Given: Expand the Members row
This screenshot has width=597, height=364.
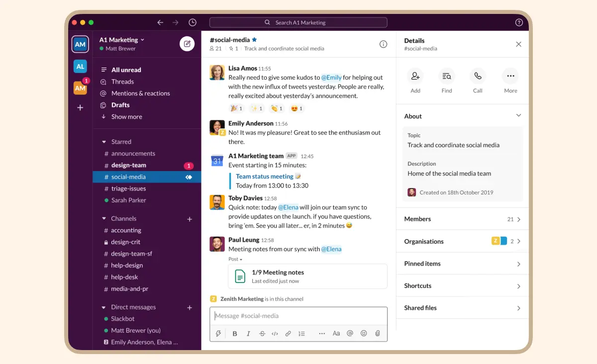Looking at the screenshot, I should pyautogui.click(x=462, y=219).
